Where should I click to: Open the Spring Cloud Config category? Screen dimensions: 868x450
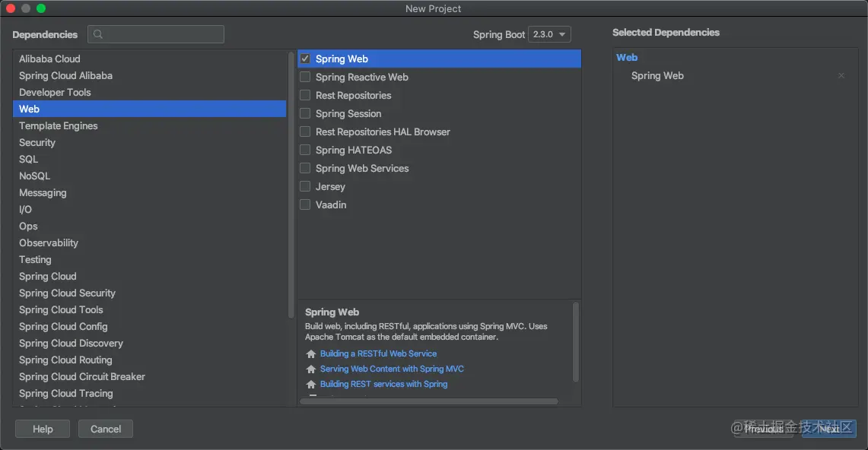[x=63, y=326]
